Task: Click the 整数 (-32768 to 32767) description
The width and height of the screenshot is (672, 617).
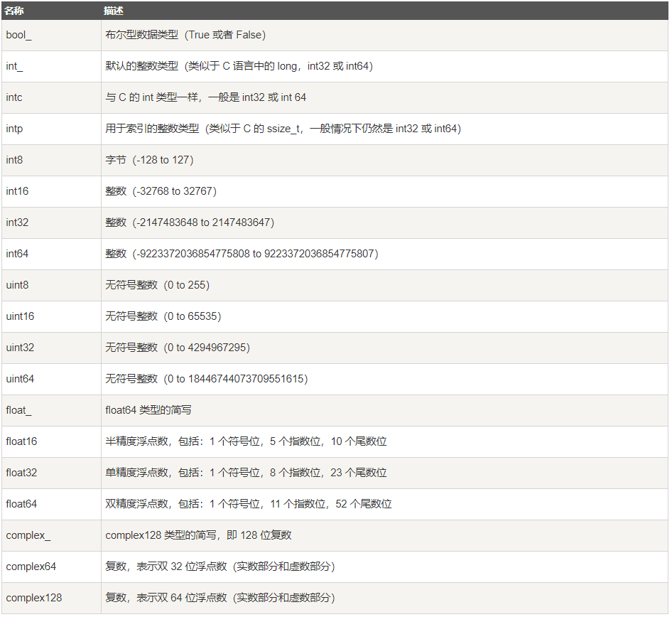Action: click(161, 192)
